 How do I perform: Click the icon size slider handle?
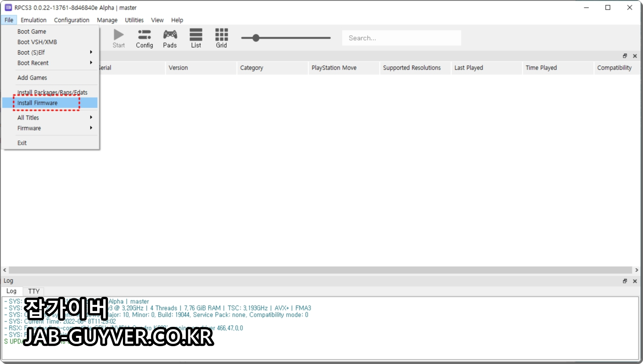tap(256, 38)
